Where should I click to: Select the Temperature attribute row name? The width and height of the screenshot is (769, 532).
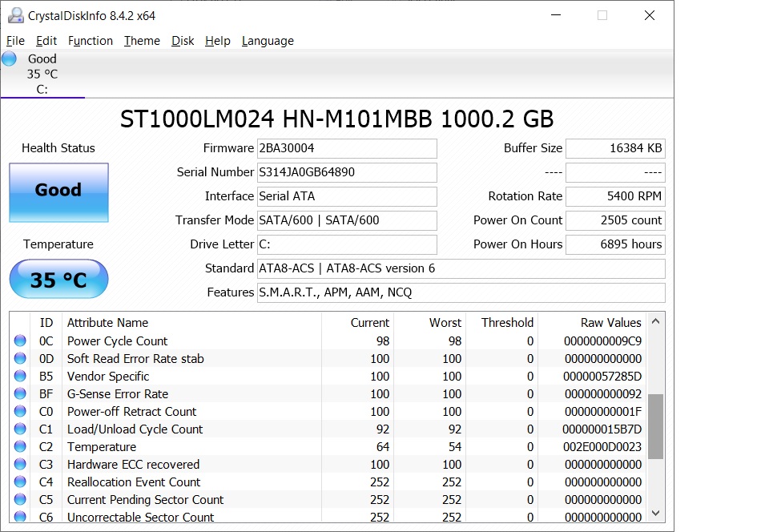tap(102, 447)
